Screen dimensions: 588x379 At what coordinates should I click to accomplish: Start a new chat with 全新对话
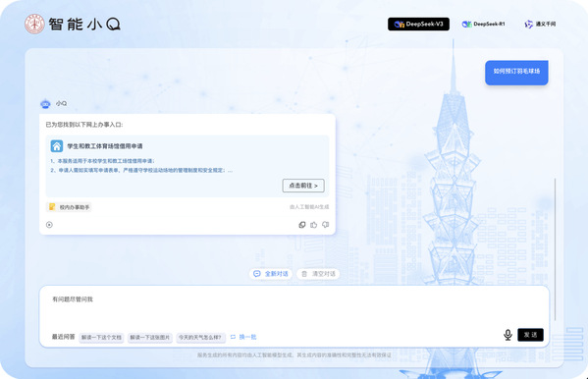click(x=271, y=274)
